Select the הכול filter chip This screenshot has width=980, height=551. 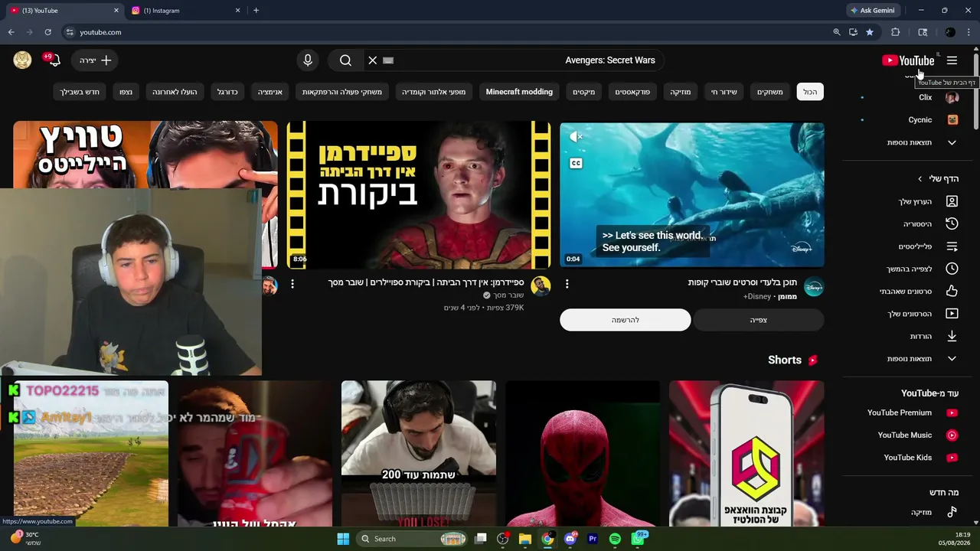click(x=810, y=92)
